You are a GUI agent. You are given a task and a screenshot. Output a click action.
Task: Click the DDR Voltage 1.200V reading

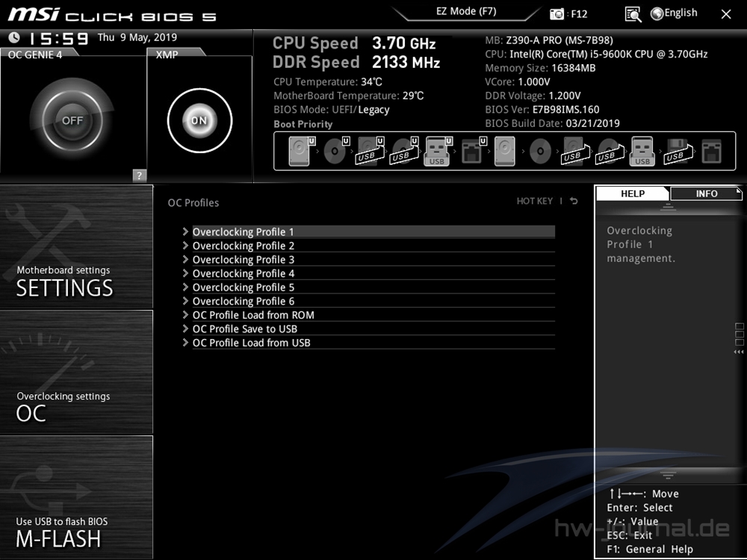pos(533,96)
